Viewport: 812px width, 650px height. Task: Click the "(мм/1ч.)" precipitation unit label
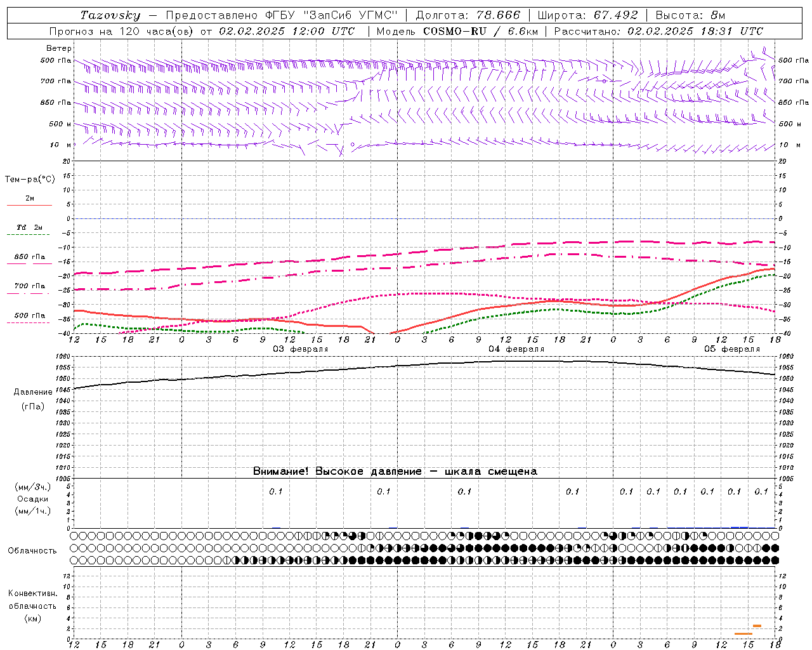click(33, 511)
